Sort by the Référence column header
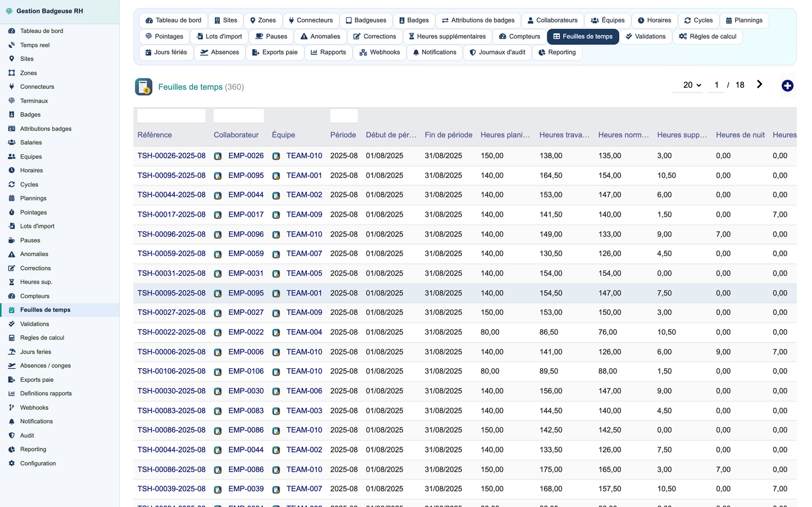812x507 pixels. (155, 135)
